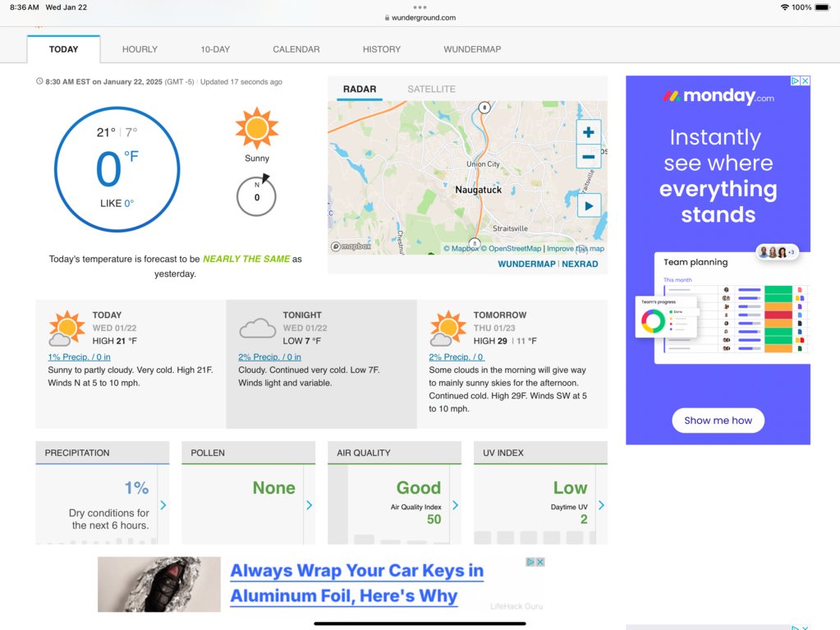Select the RADAR map tab
Screen dimensions: 840x630
click(x=360, y=89)
